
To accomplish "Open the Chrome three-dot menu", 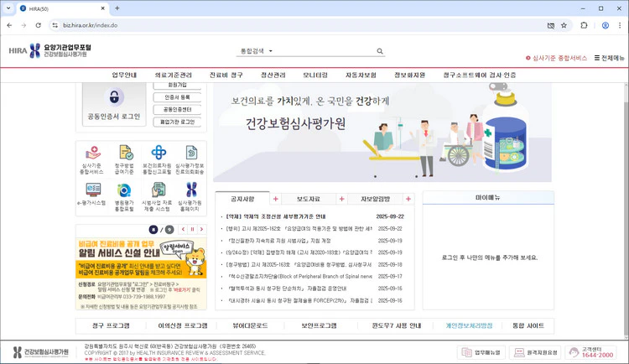I will pyautogui.click(x=620, y=25).
